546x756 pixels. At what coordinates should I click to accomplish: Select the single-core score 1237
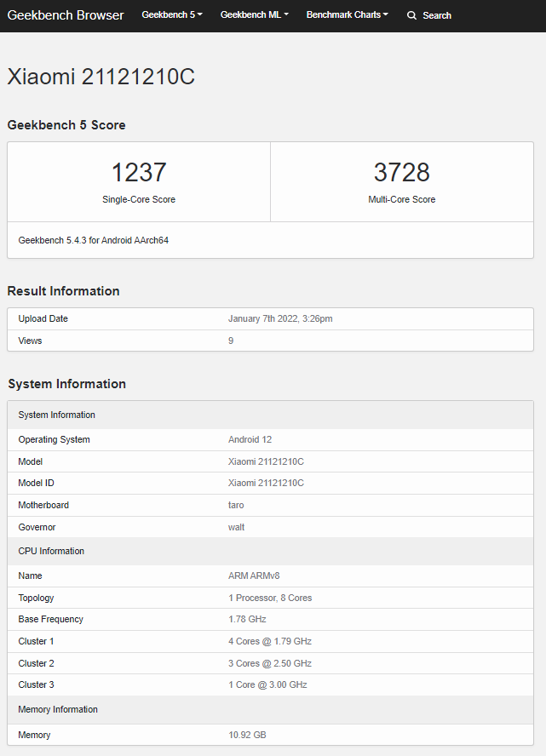coord(139,172)
